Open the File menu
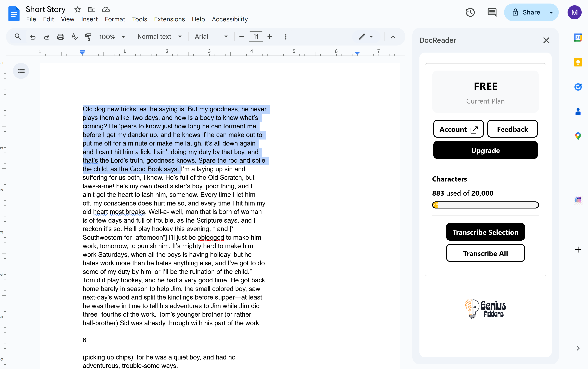The width and height of the screenshot is (588, 369). point(31,19)
